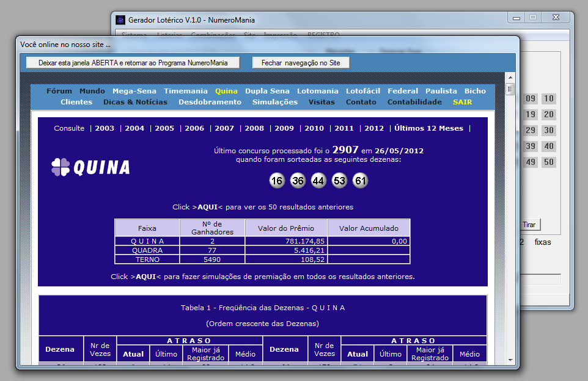The image size is (588, 381).
Task: Click lottery ball number 44
Action: 318,181
